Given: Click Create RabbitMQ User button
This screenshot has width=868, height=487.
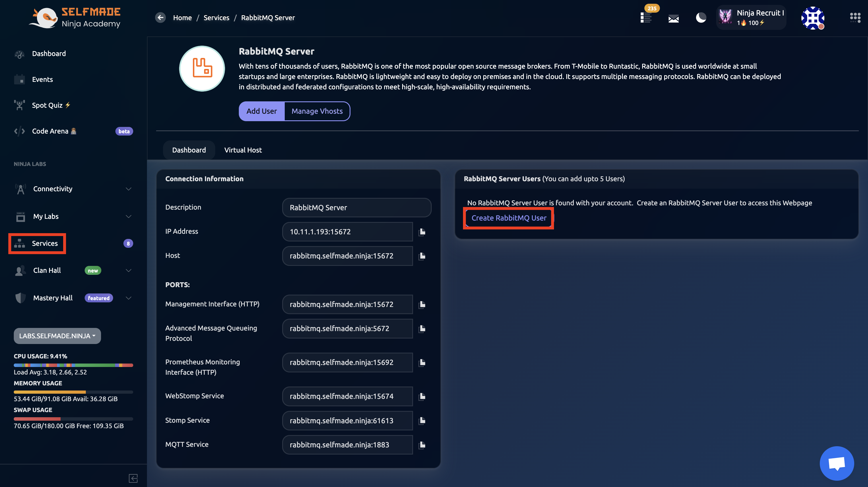Looking at the screenshot, I should point(508,218).
